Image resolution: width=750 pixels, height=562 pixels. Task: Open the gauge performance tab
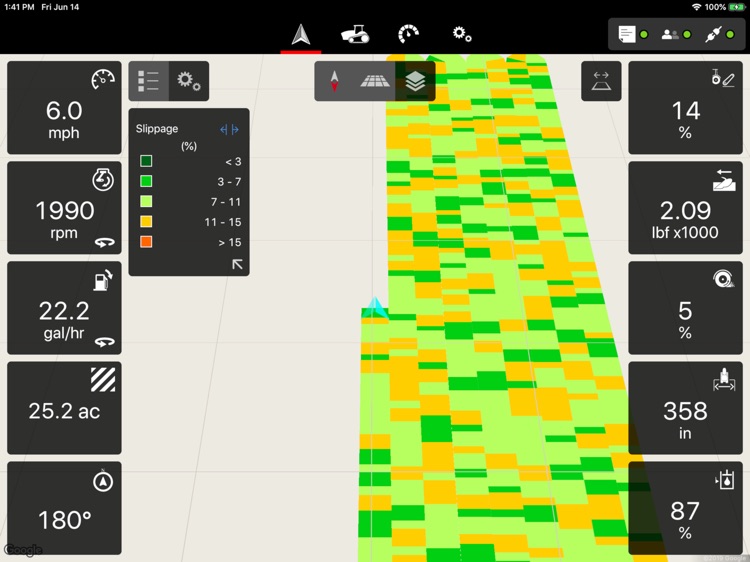pyautogui.click(x=408, y=34)
